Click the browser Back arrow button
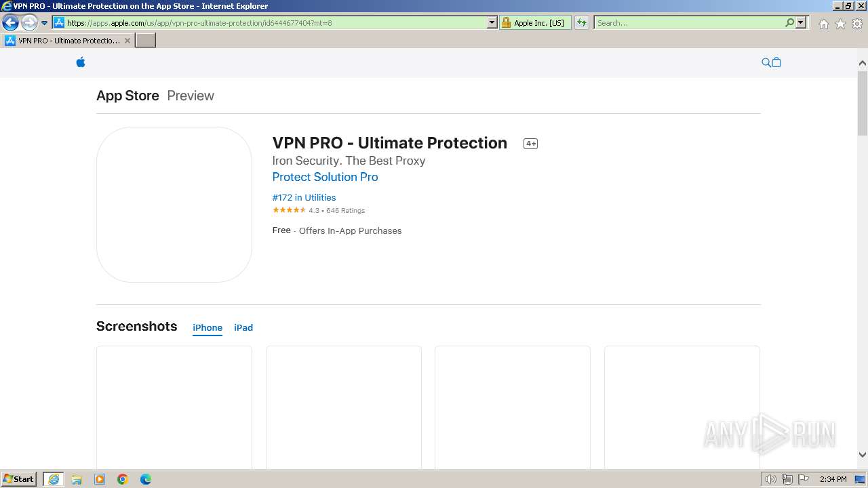Screen dimensions: 868x488 [x=10, y=22]
